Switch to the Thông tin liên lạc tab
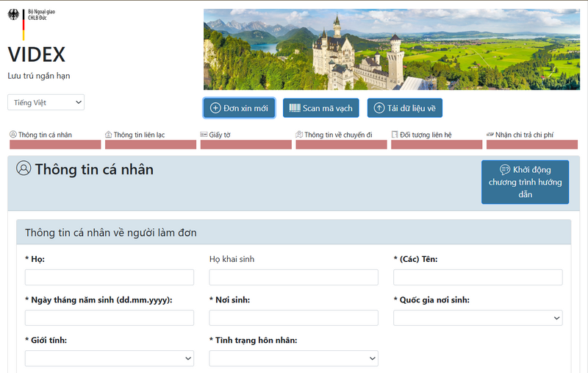Image resolution: width=588 pixels, height=373 pixels. [x=151, y=139]
